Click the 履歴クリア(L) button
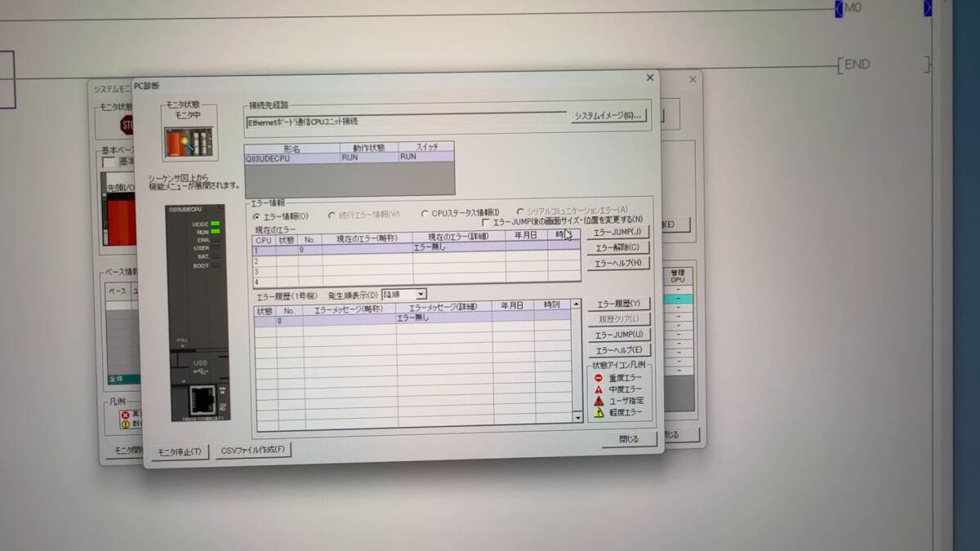 [x=619, y=319]
